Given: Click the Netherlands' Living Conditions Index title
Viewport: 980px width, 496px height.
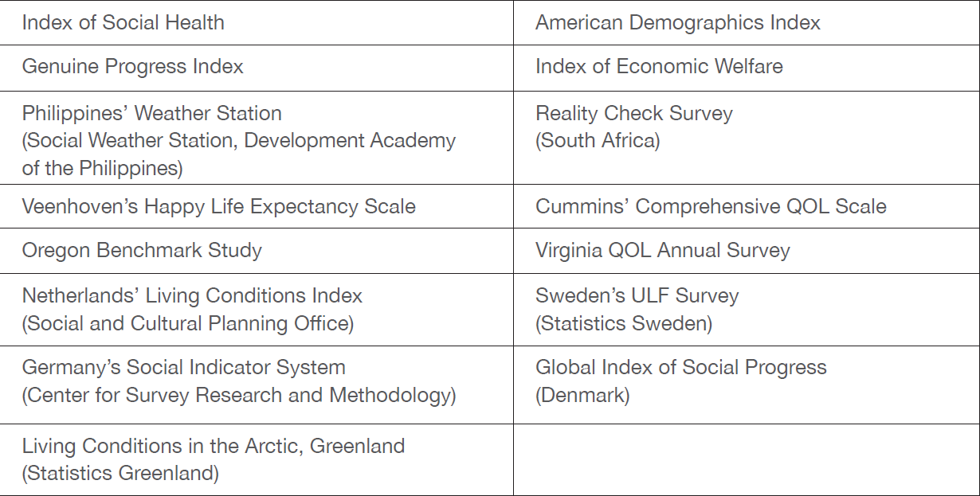Looking at the screenshot, I should click(192, 296).
